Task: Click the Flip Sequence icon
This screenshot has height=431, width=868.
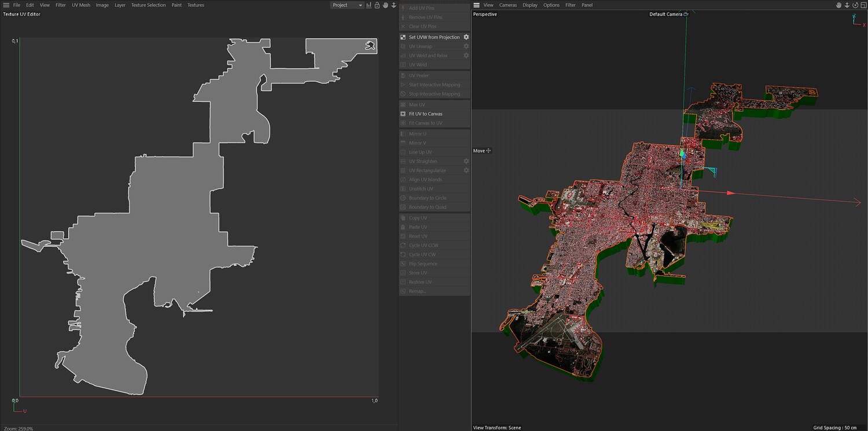Action: pos(403,264)
